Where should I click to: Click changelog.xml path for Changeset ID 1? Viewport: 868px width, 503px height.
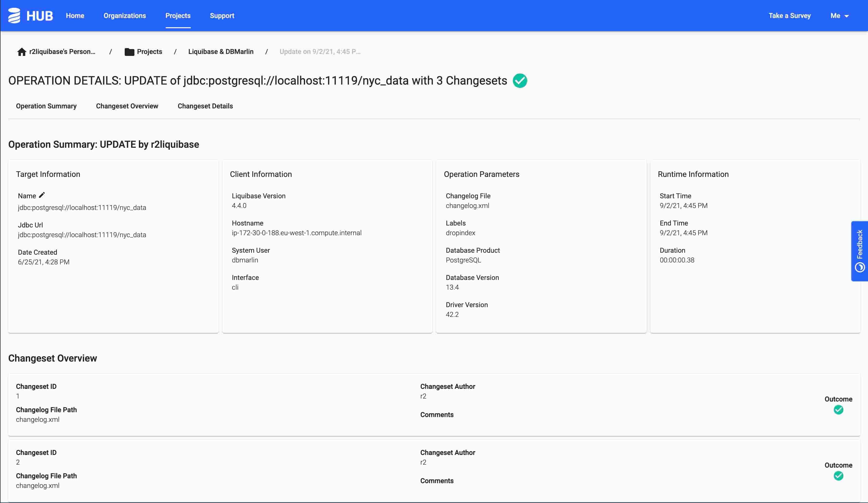pos(38,420)
